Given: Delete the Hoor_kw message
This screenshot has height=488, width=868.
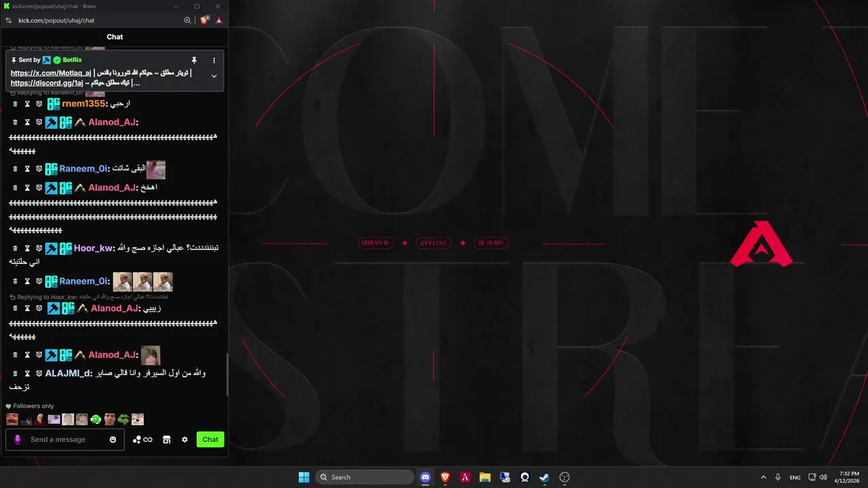Looking at the screenshot, I should [16, 249].
